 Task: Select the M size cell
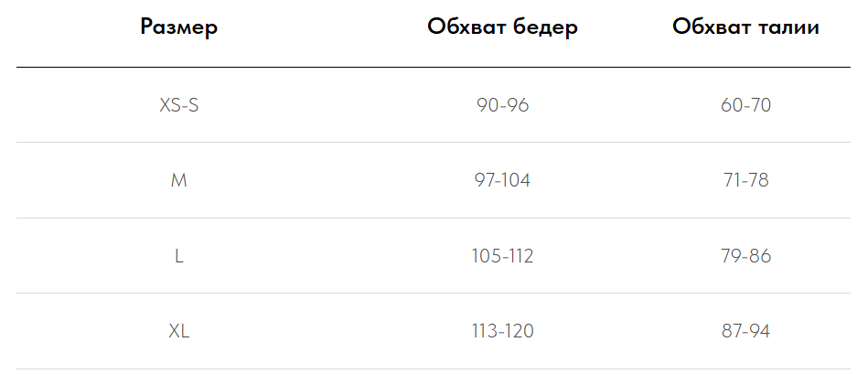(x=178, y=180)
